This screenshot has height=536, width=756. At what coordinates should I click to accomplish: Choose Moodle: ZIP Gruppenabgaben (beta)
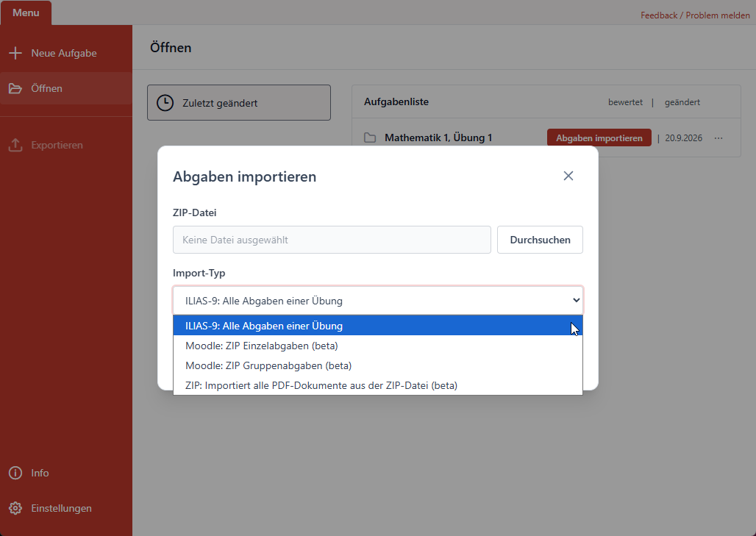378,365
